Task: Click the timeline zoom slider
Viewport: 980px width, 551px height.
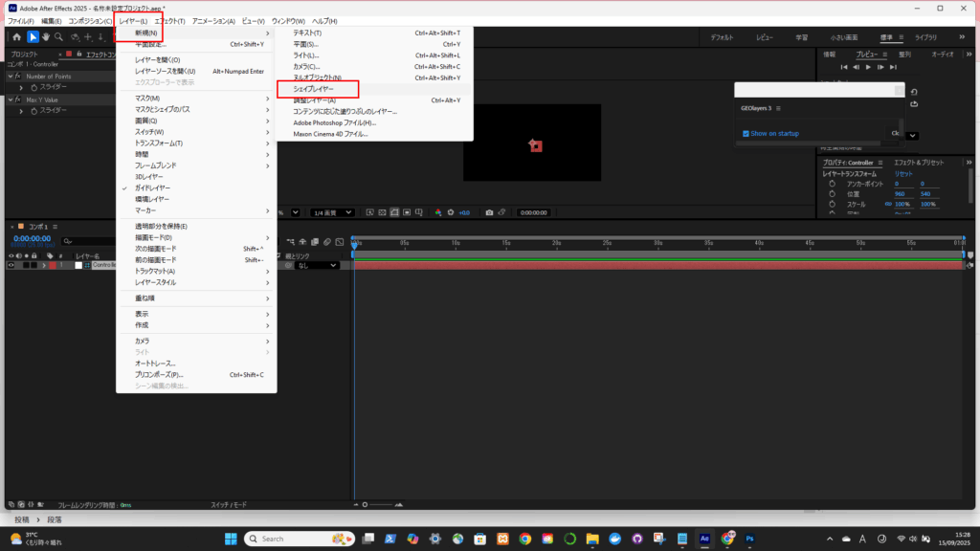Action: tap(364, 504)
